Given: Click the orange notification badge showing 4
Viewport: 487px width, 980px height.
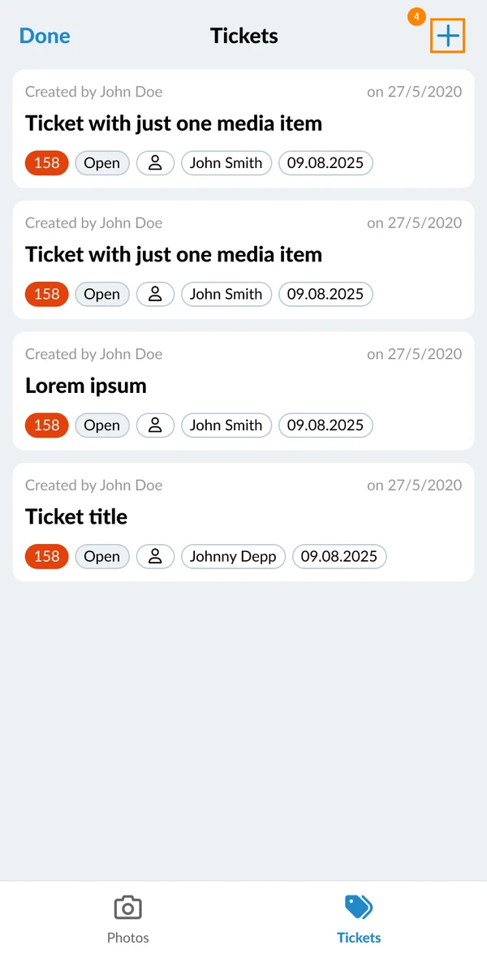Looking at the screenshot, I should [x=416, y=16].
